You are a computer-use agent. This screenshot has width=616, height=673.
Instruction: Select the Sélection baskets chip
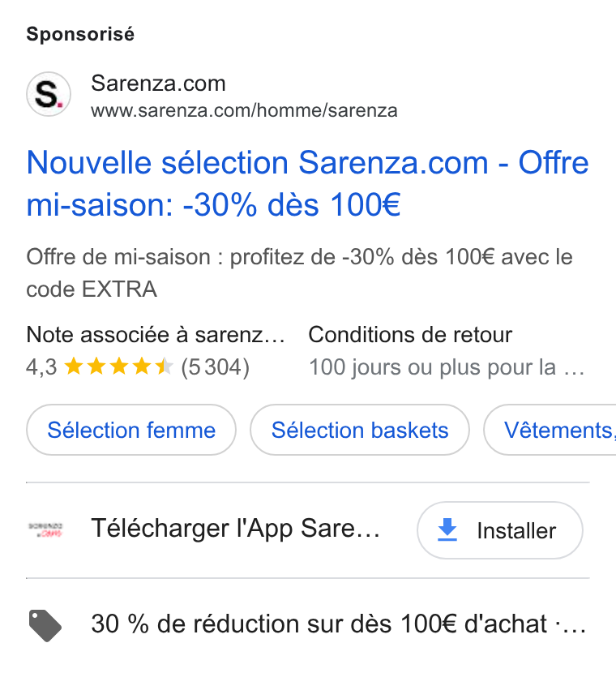(x=360, y=430)
